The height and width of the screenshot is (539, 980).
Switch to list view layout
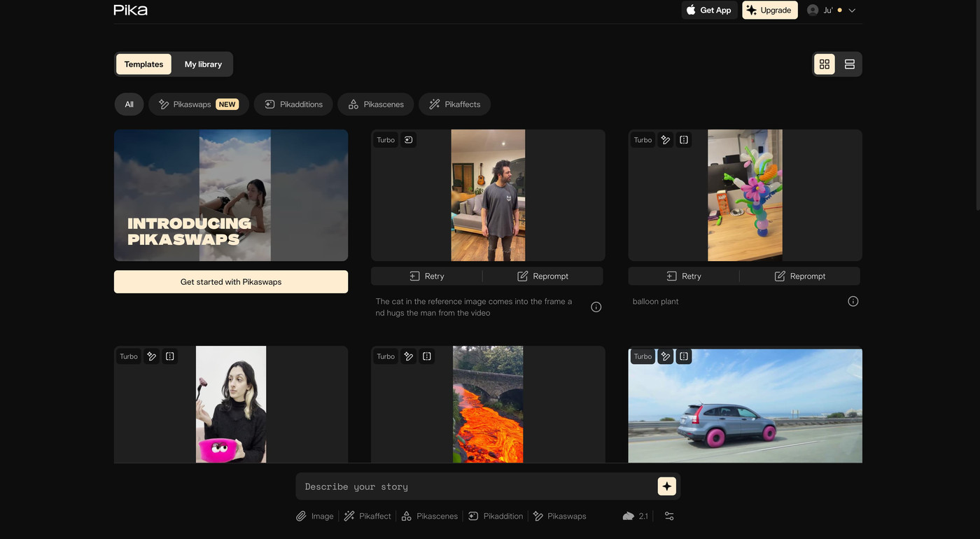pyautogui.click(x=849, y=64)
